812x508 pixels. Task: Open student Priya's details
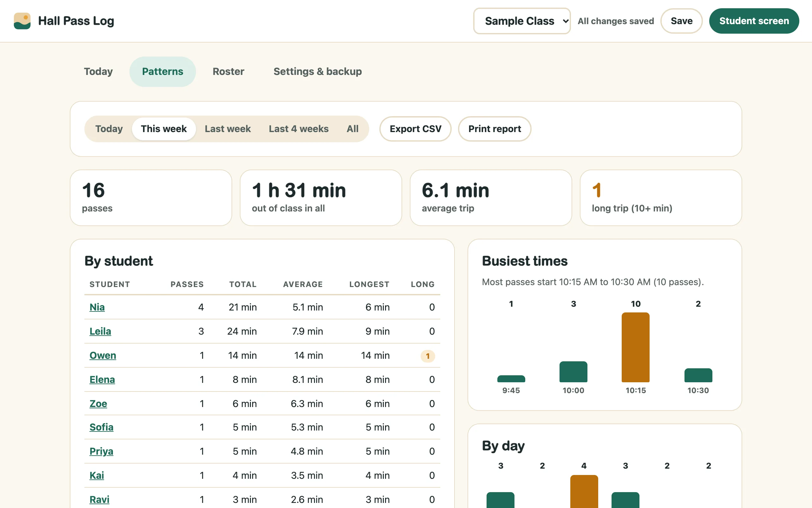click(101, 451)
